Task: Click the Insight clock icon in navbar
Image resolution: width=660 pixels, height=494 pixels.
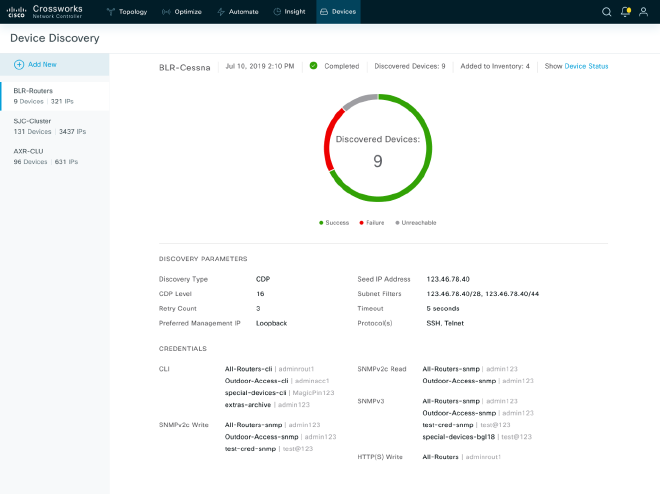Action: coord(277,12)
